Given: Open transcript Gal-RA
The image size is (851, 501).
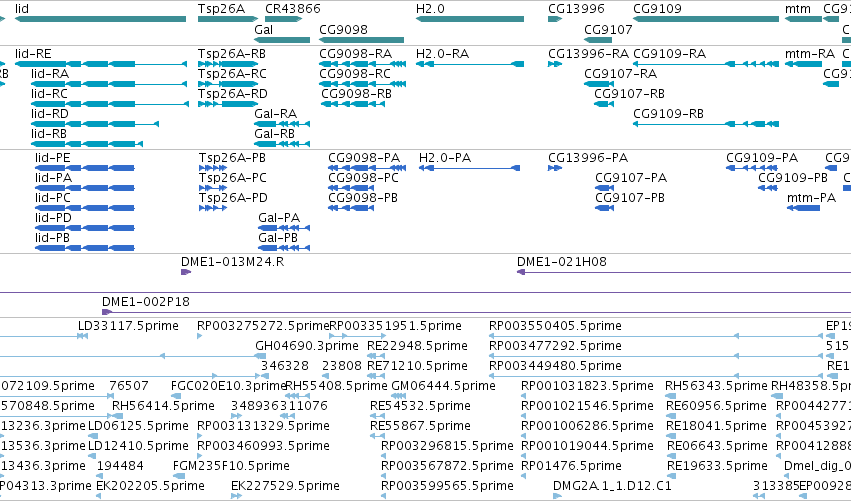Looking at the screenshot, I should pyautogui.click(x=282, y=124).
